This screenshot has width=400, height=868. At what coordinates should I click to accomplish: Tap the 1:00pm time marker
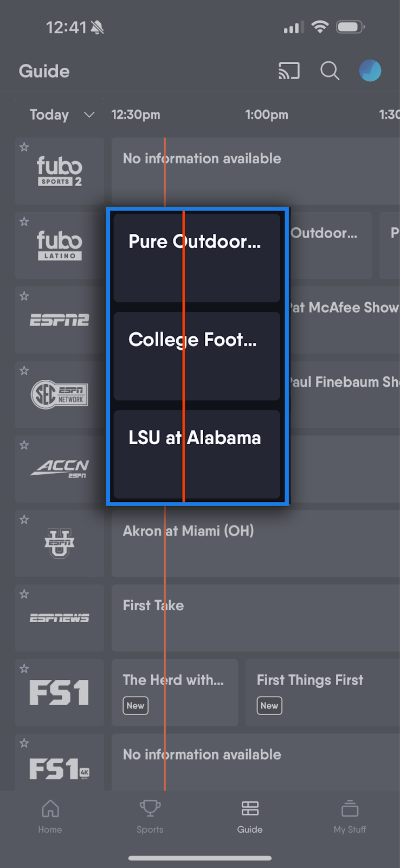tap(267, 115)
